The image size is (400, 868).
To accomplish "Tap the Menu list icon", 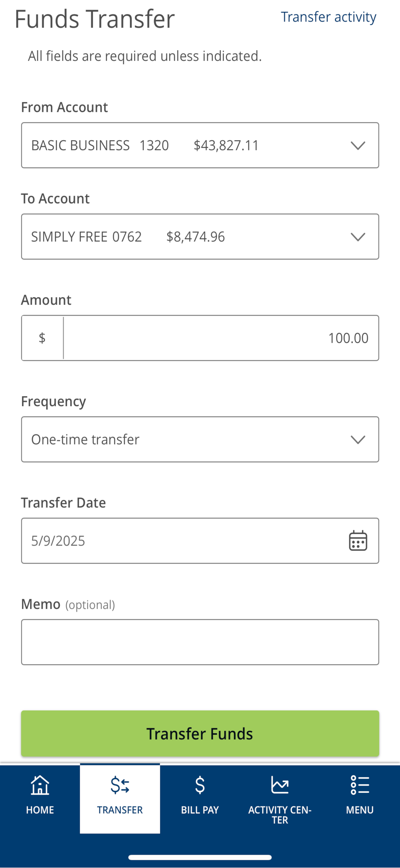I will point(360,785).
